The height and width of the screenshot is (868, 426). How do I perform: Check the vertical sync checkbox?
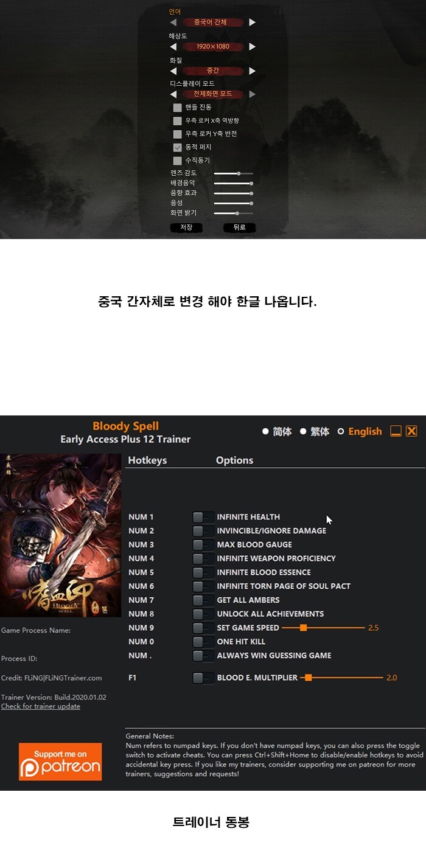coord(178,161)
